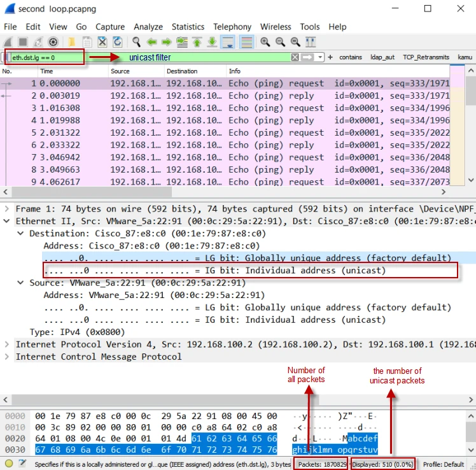
Task: Open the Analyze menu
Action: (x=148, y=27)
